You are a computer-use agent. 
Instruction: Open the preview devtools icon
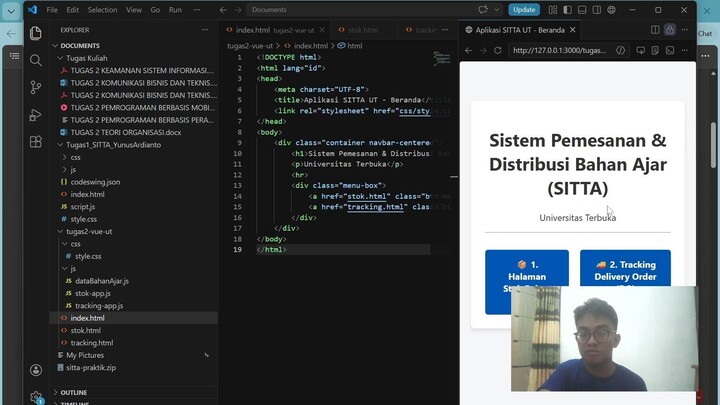click(670, 50)
